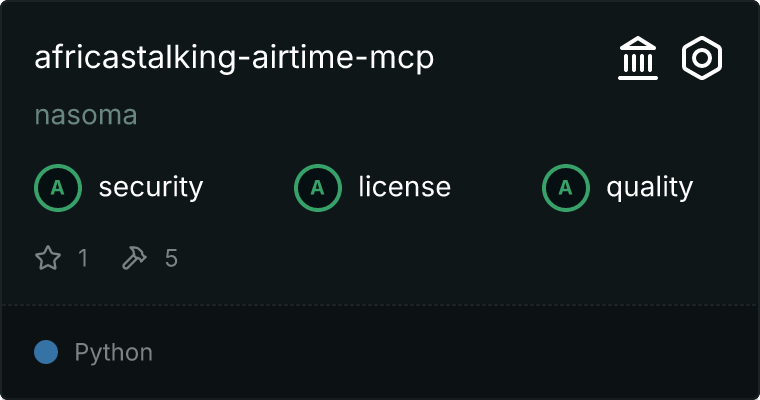
Task: Open the africastalking-airtime-mcp title
Action: (x=234, y=58)
